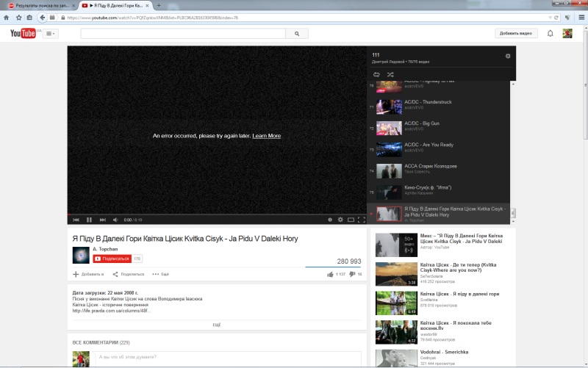Click the pause button in the player

coord(89,220)
